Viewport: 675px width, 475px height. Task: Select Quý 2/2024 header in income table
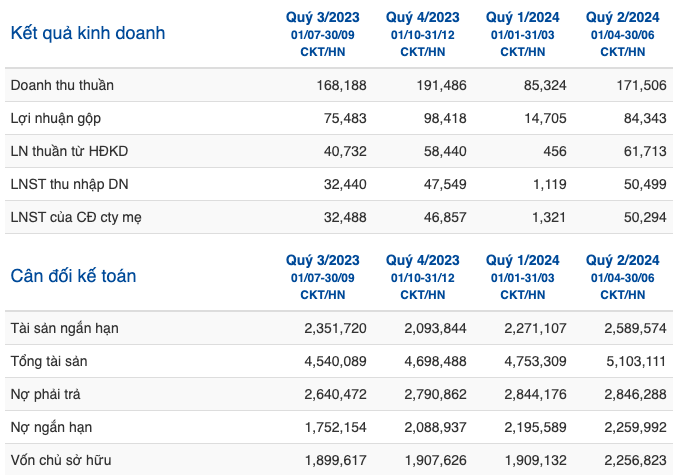(x=622, y=17)
